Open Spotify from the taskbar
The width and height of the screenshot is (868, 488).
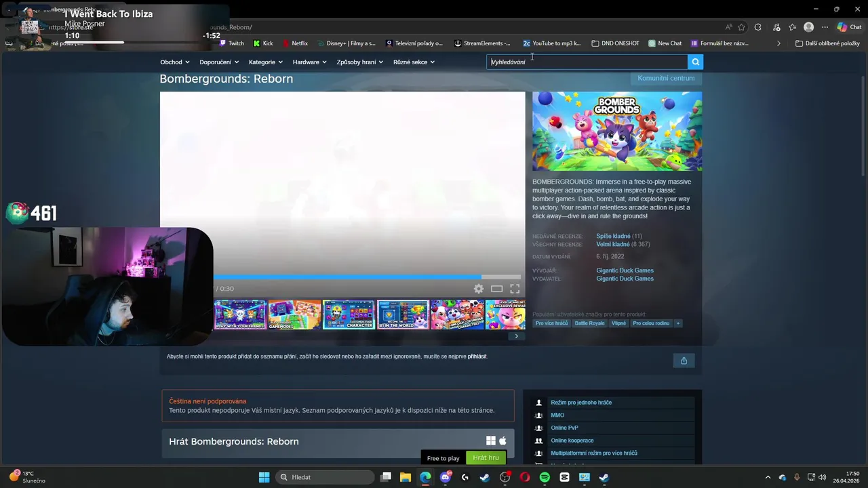[545, 477]
